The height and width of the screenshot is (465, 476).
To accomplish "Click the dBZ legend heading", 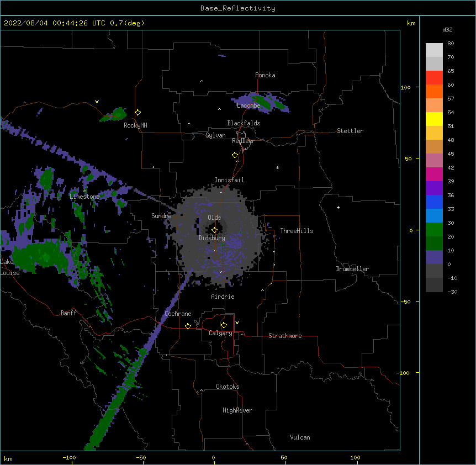I will point(447,30).
